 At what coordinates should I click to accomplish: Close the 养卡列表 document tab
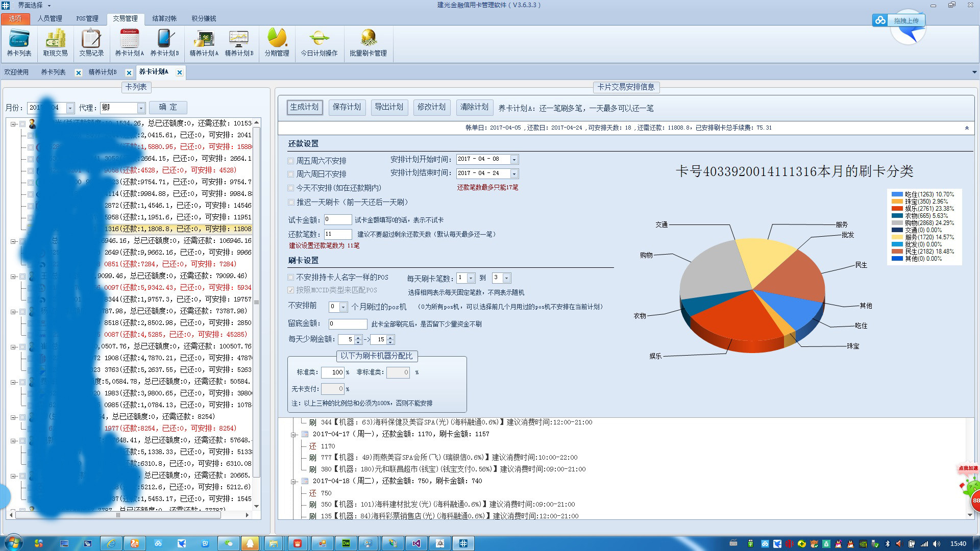tap(78, 72)
